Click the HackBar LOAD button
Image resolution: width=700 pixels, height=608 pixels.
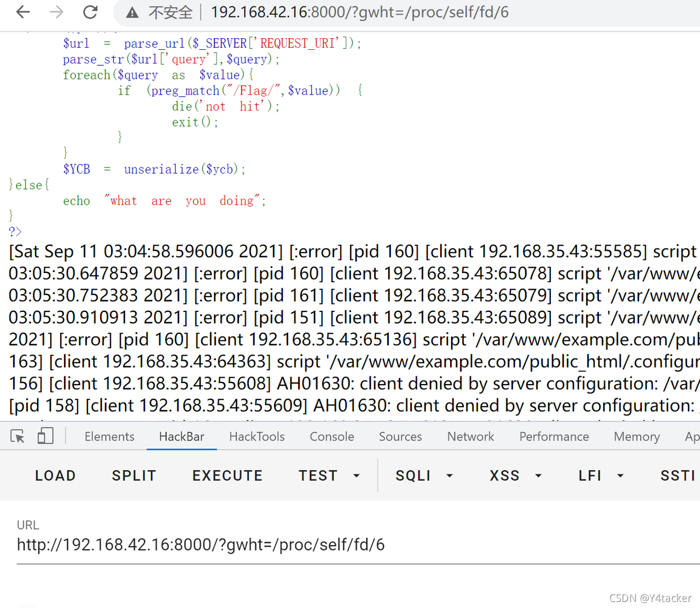pyautogui.click(x=55, y=476)
